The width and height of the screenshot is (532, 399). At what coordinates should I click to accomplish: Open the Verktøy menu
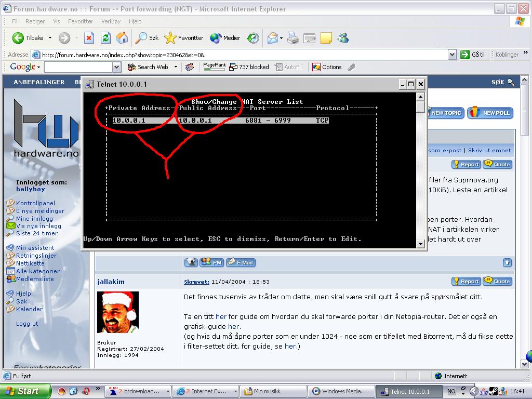pos(111,21)
